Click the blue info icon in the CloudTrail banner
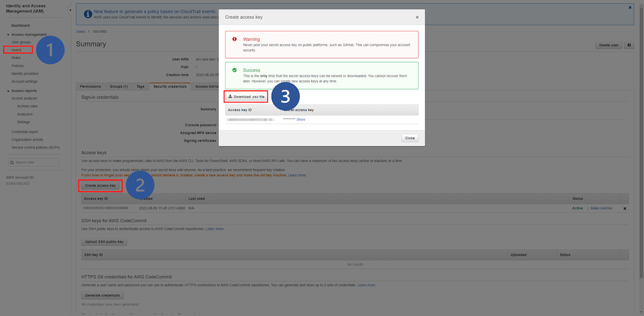This screenshot has height=316, width=644. click(88, 14)
